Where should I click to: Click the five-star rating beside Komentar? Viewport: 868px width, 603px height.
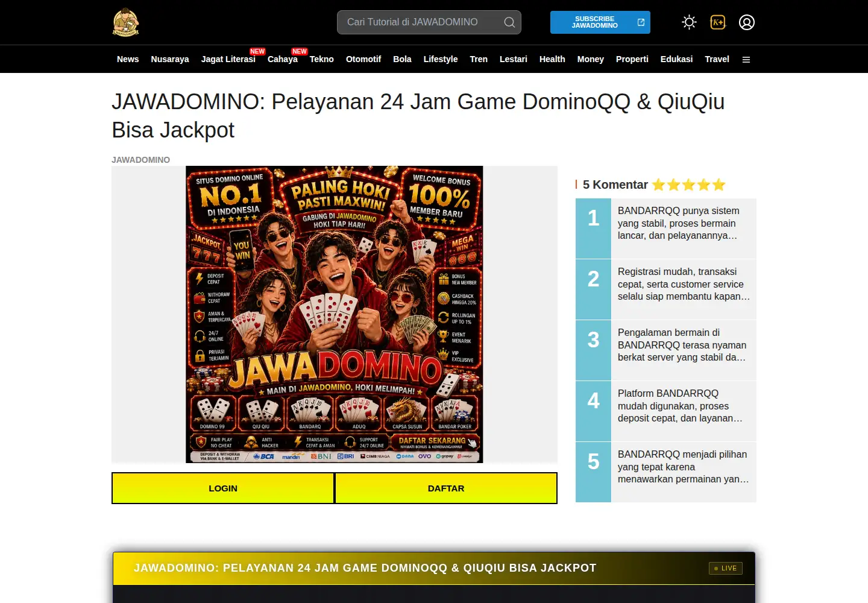point(689,185)
